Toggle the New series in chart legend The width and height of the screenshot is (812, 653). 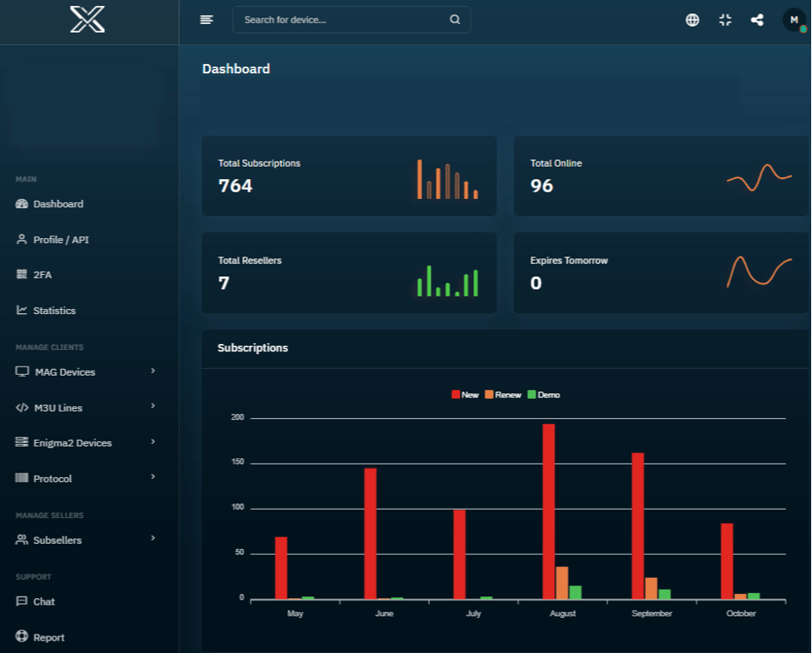pyautogui.click(x=465, y=394)
